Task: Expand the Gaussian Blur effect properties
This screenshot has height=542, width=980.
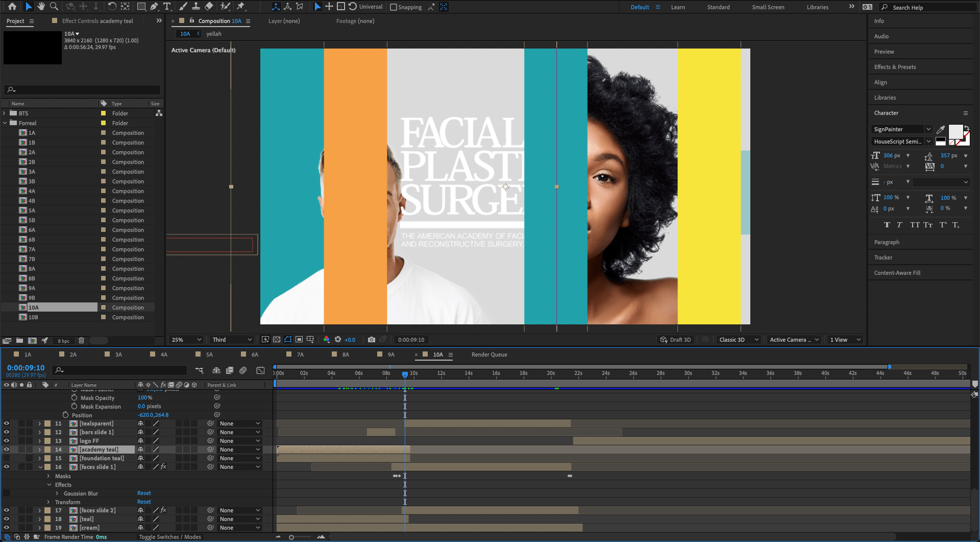Action: click(x=57, y=493)
